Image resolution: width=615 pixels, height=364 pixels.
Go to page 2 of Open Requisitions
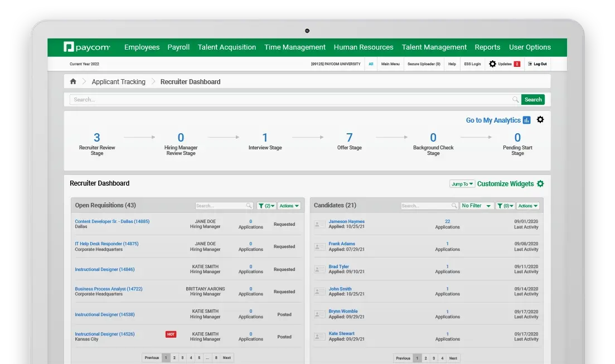click(174, 358)
